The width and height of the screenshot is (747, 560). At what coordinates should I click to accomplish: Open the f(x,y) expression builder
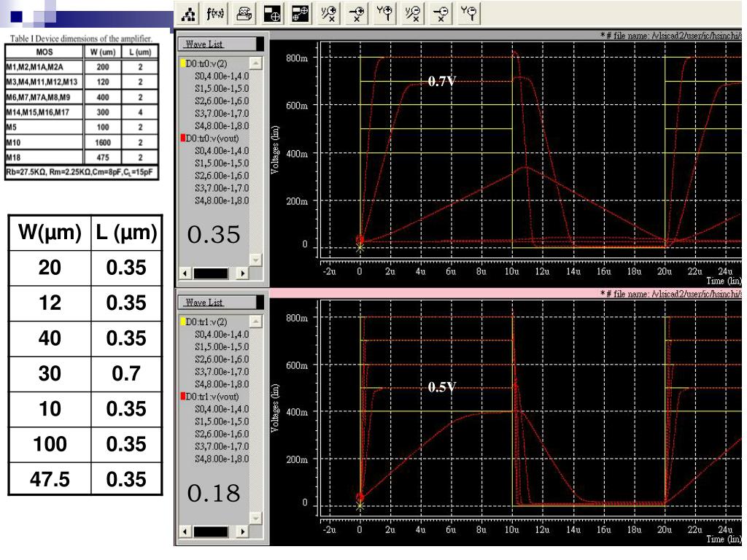click(x=216, y=14)
